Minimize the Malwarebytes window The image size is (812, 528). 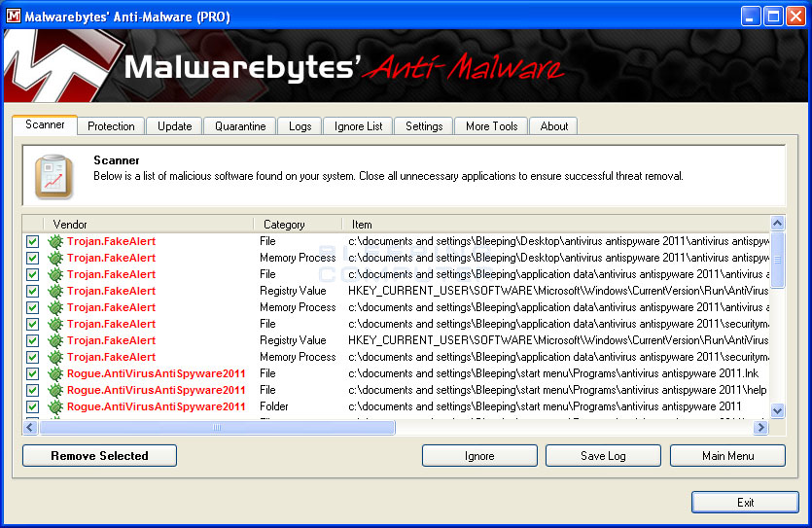coord(751,17)
